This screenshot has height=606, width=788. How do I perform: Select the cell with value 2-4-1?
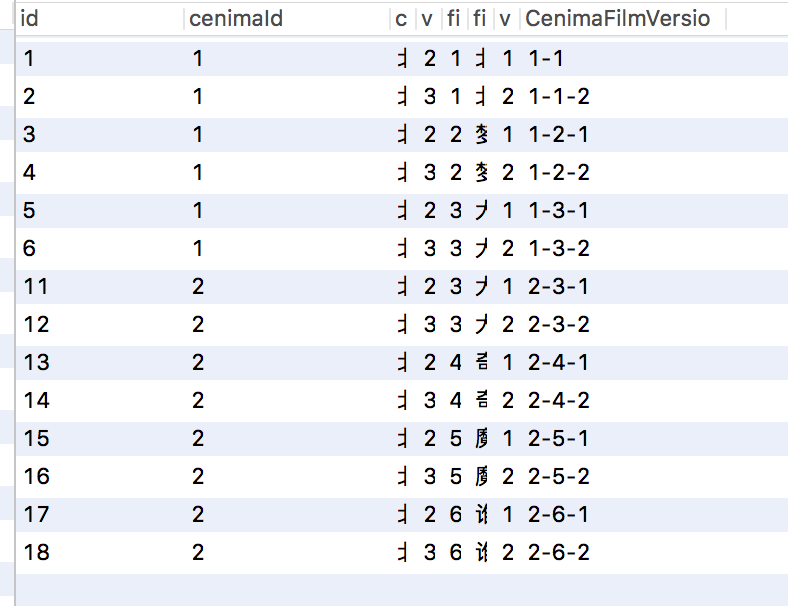pos(558,363)
